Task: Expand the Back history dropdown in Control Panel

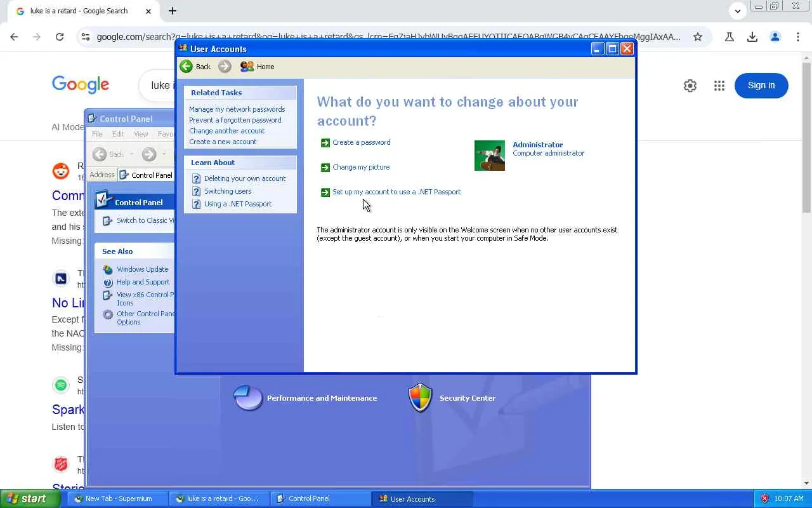Action: click(x=132, y=154)
